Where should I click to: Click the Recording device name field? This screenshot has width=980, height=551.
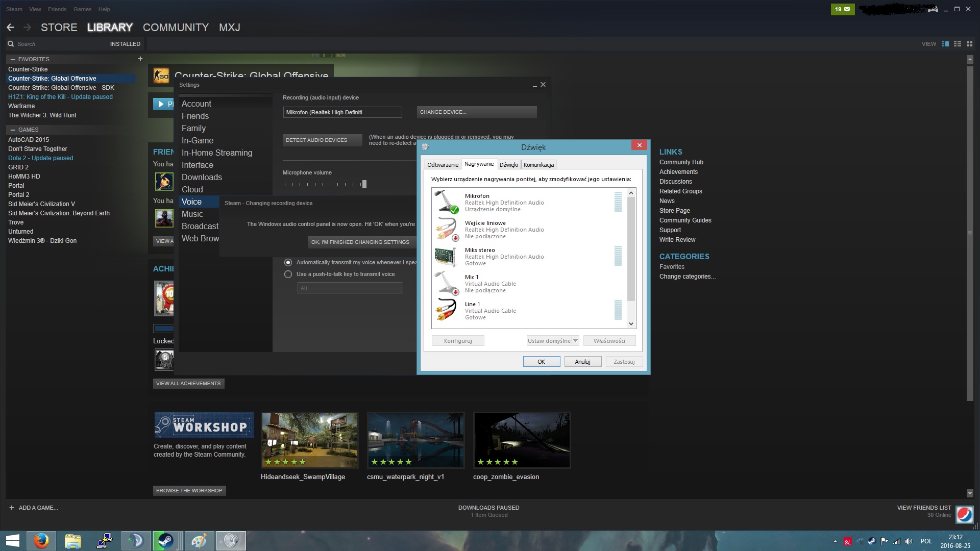tap(342, 112)
